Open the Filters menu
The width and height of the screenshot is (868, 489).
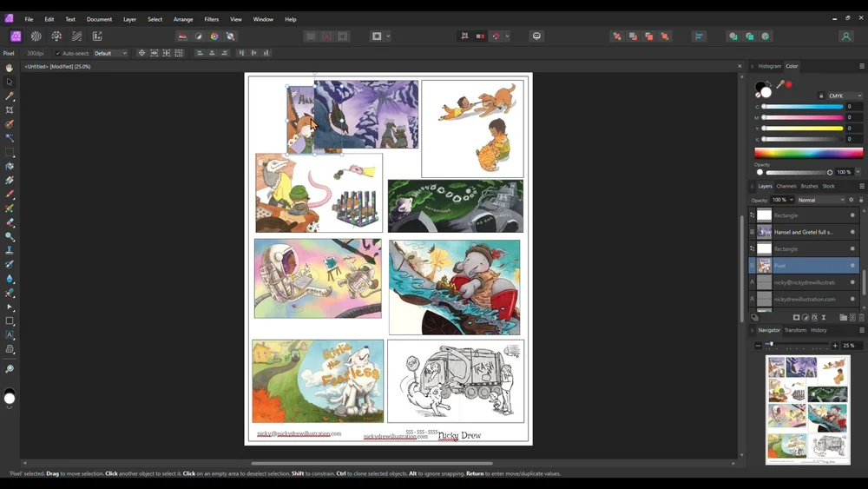coord(211,19)
